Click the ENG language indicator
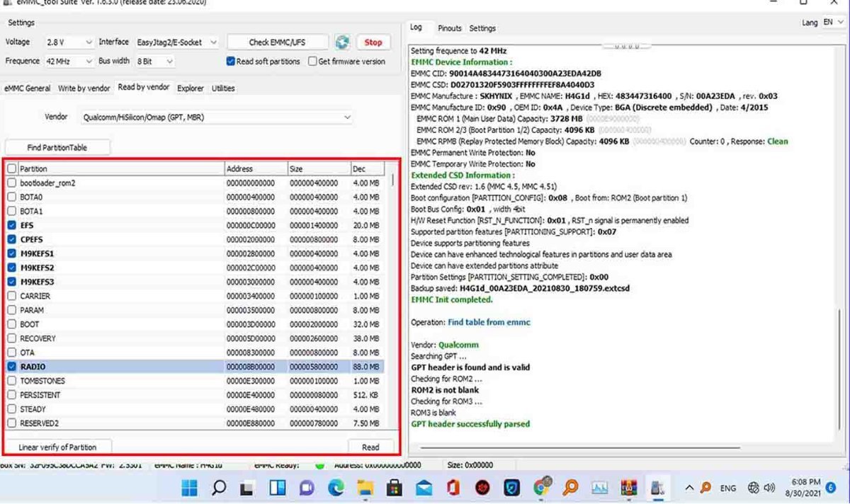Screen dimensions: 850x504 (x=728, y=488)
